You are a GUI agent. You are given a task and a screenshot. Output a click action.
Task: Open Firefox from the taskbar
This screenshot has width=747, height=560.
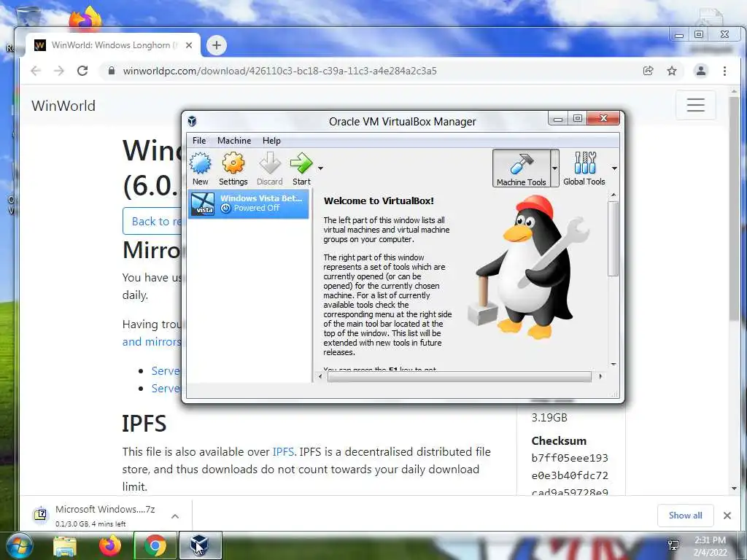110,545
